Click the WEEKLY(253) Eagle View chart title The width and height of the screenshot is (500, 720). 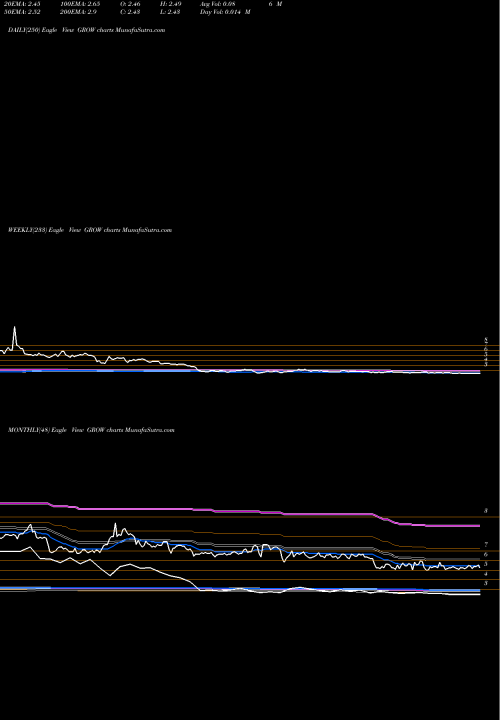click(x=90, y=230)
